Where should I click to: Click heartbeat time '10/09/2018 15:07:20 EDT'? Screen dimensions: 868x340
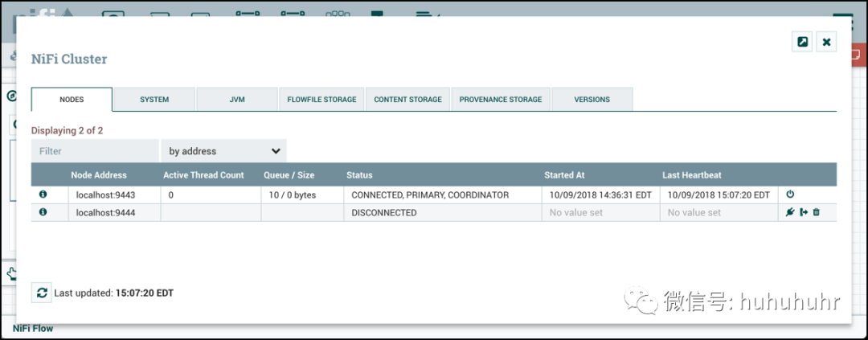pyautogui.click(x=719, y=195)
